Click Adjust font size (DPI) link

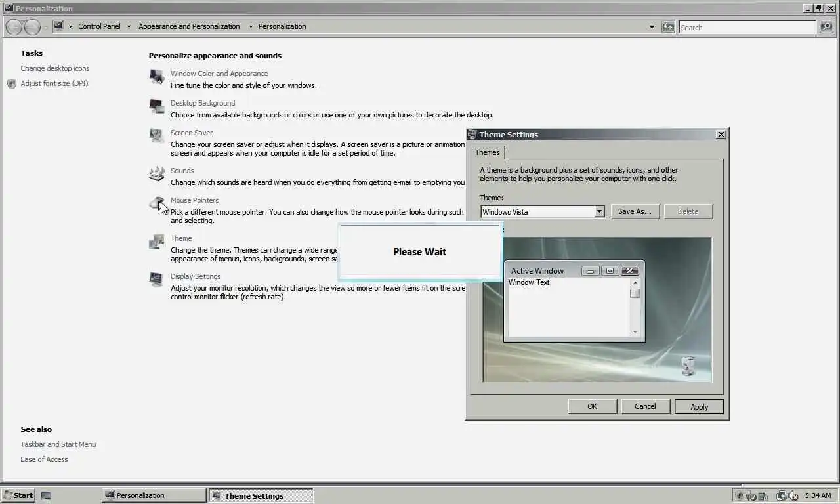[x=54, y=83]
